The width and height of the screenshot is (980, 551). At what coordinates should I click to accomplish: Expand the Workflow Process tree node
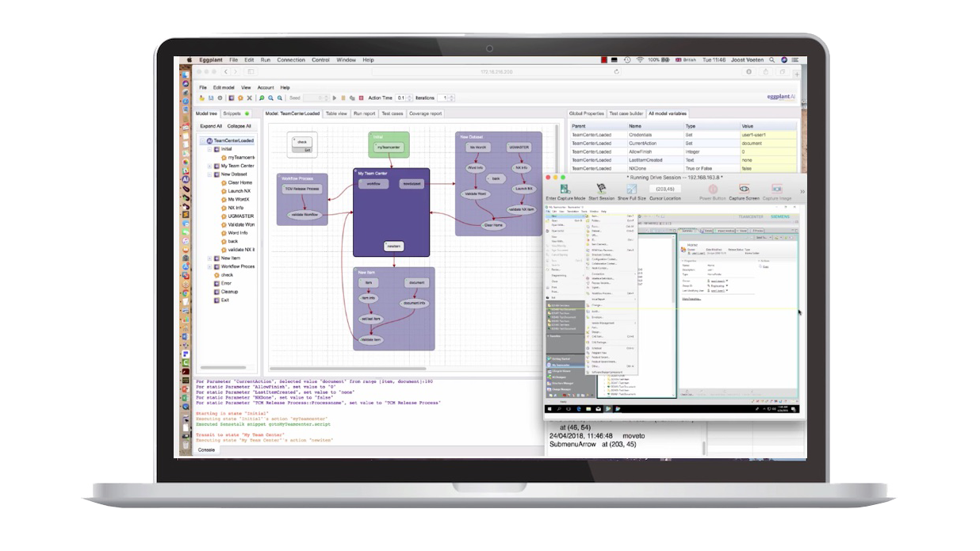coord(209,266)
